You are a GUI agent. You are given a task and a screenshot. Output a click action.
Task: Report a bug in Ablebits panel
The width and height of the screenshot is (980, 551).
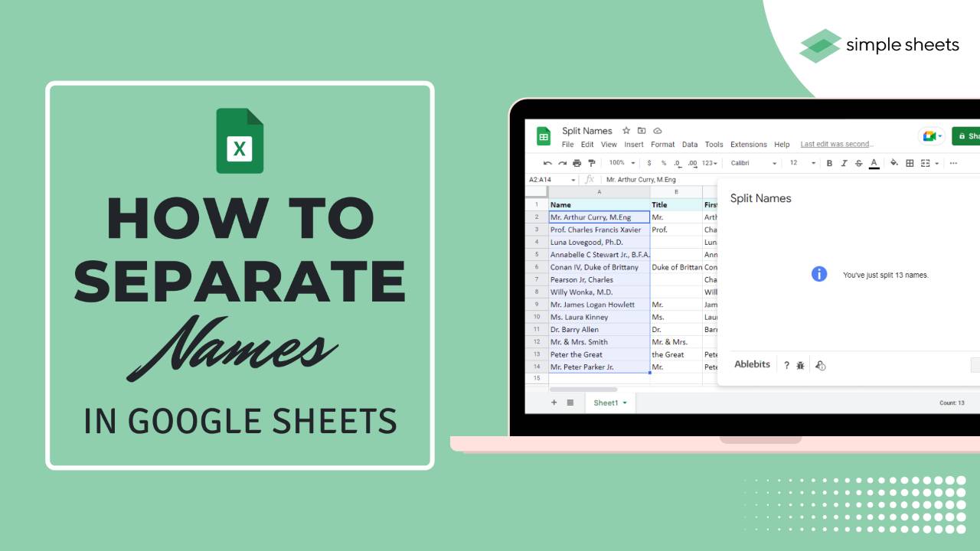[801, 365]
